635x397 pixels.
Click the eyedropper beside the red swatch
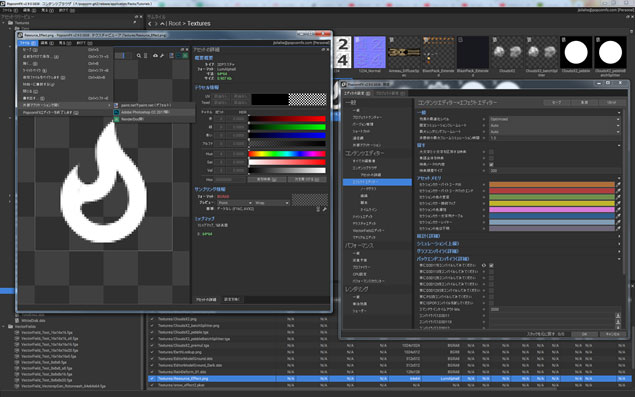[x=618, y=191]
